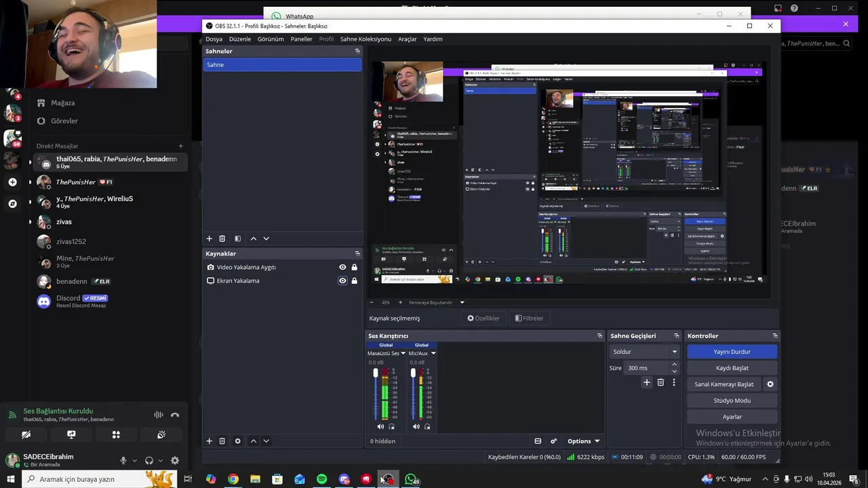Click Sanal Kamerayı Başlat button
Viewport: 868px width, 488px height.
(x=724, y=384)
